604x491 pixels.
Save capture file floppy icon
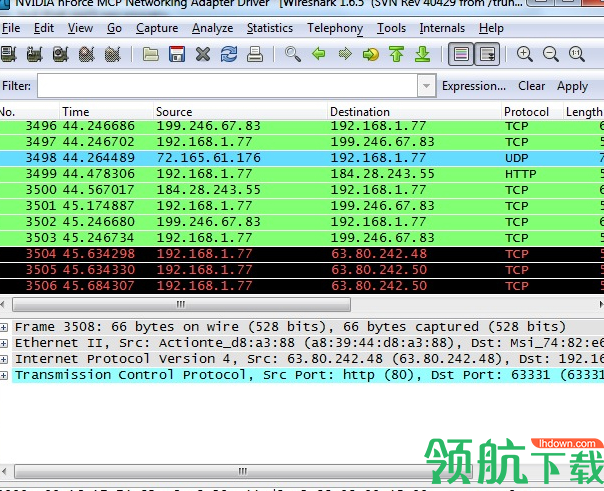[x=177, y=54]
